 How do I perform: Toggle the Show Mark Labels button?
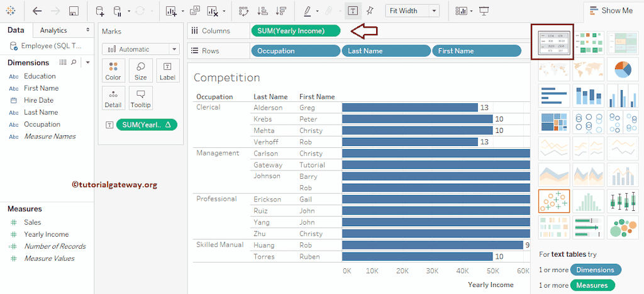pos(353,11)
